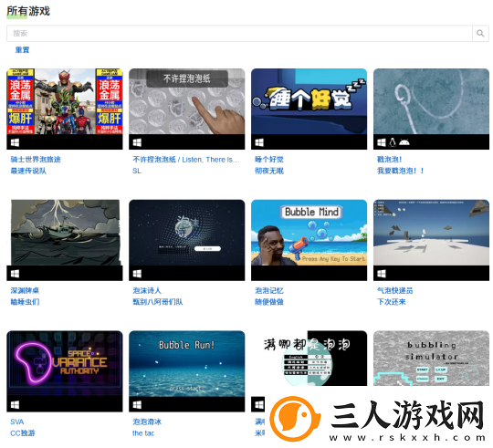
Task: Click the Linux penguin icon under 戳泡泡
Action: 393,142
